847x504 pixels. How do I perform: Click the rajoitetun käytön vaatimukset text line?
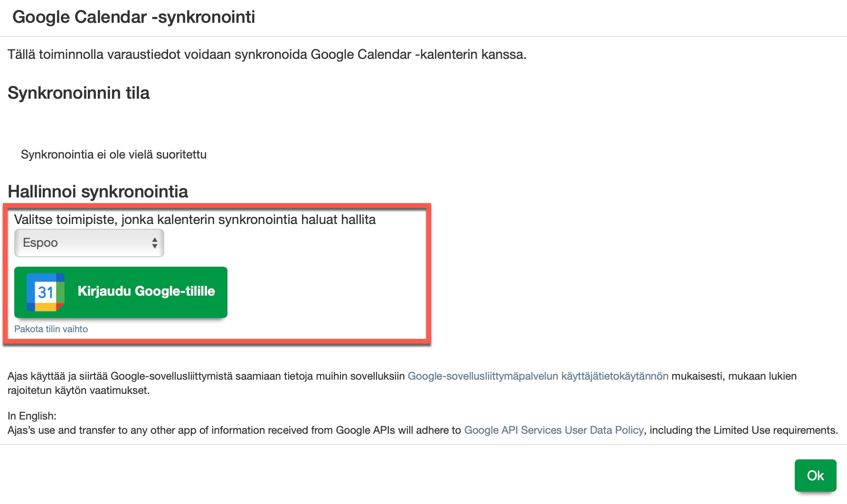(x=78, y=391)
